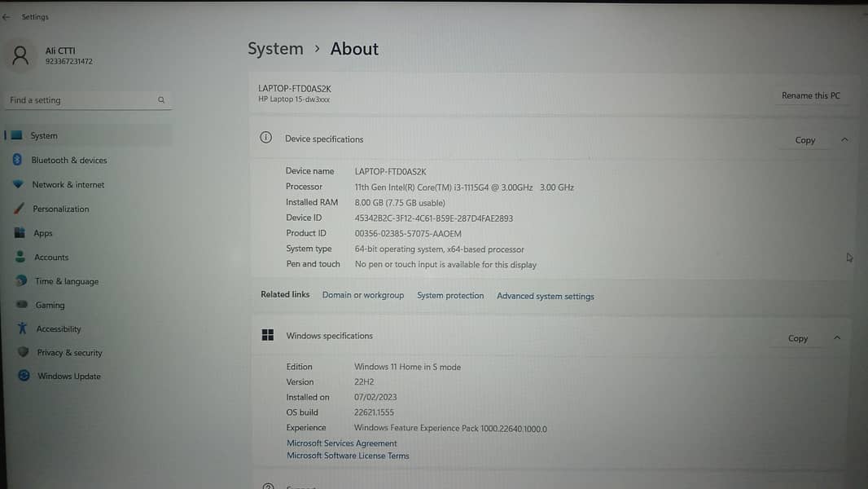This screenshot has width=868, height=489.
Task: Focus the Find a setting search box
Action: click(x=81, y=100)
